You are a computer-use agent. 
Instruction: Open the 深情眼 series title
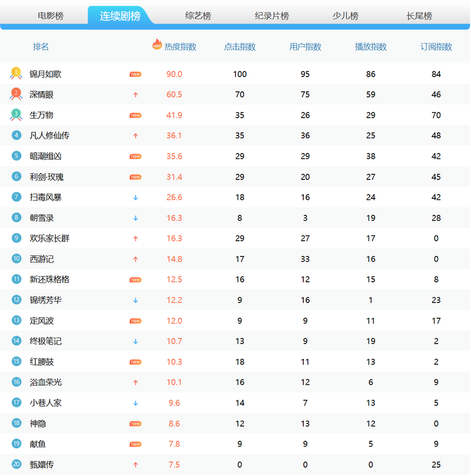point(42,95)
